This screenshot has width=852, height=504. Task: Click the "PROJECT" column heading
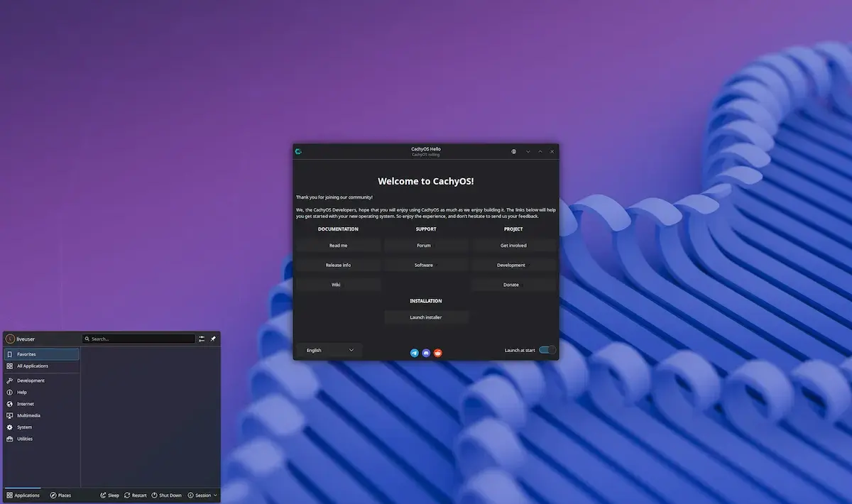(513, 229)
